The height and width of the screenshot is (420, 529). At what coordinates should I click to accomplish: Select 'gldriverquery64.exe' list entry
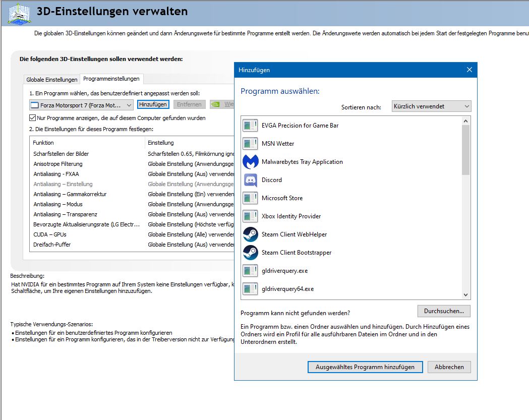(351, 289)
